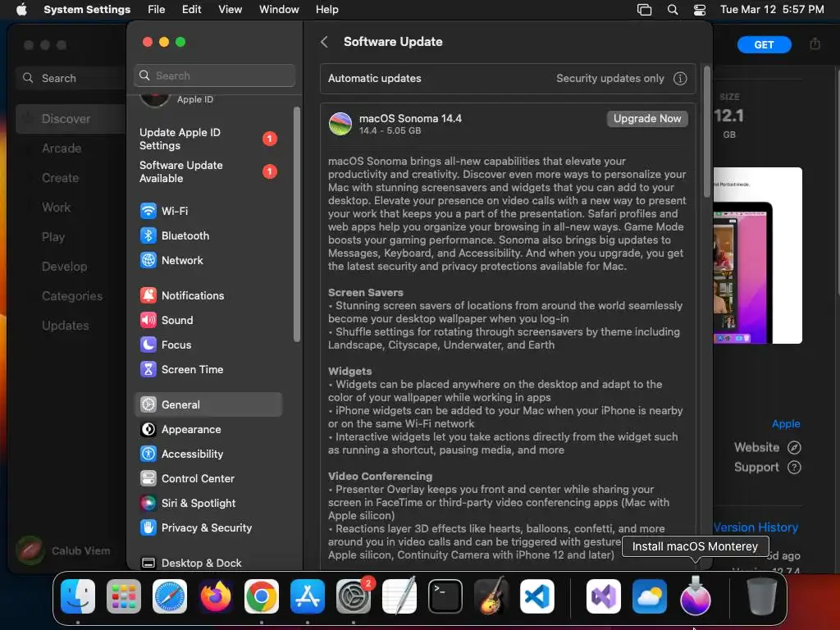Open the File menu

(157, 10)
